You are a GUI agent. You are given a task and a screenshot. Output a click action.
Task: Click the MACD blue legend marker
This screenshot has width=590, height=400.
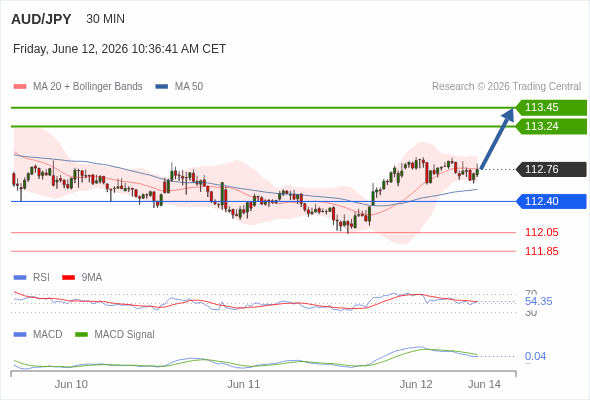(x=20, y=335)
